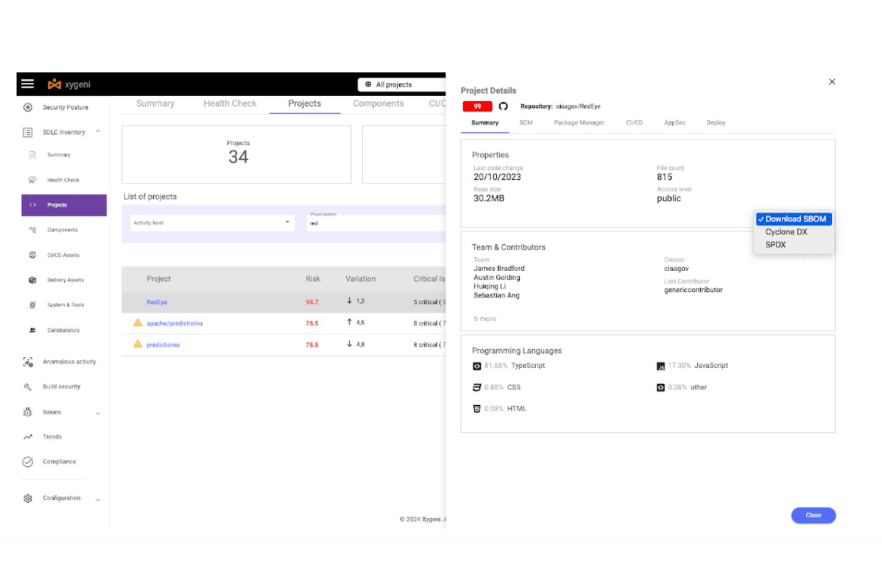Click team member 'James Bradford'
The height and width of the screenshot is (588, 882).
click(499, 269)
